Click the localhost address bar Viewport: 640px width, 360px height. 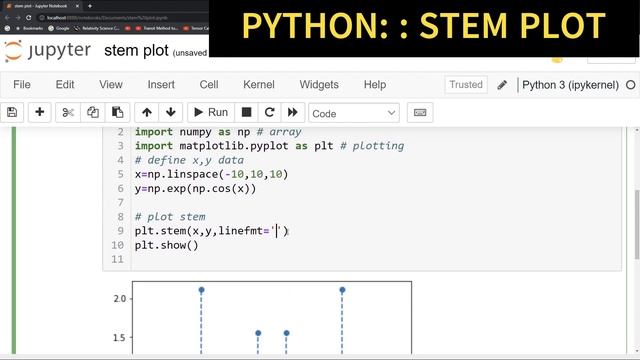[x=122, y=18]
